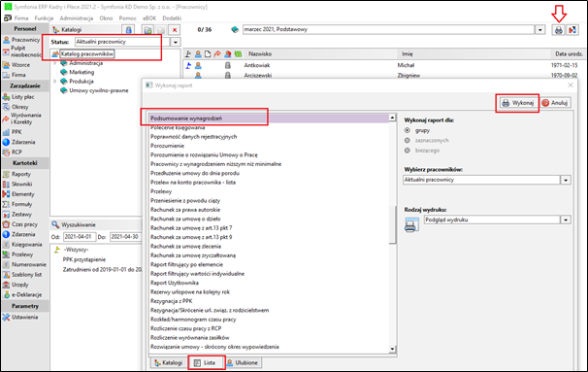Open Elementy in the sidebar
The image size is (588, 372).
[x=18, y=194]
